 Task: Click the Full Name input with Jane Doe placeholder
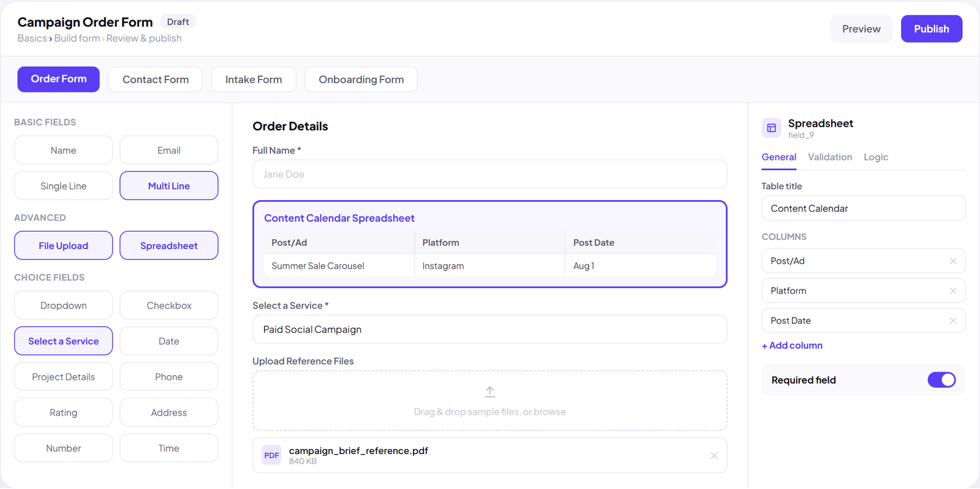tap(490, 174)
